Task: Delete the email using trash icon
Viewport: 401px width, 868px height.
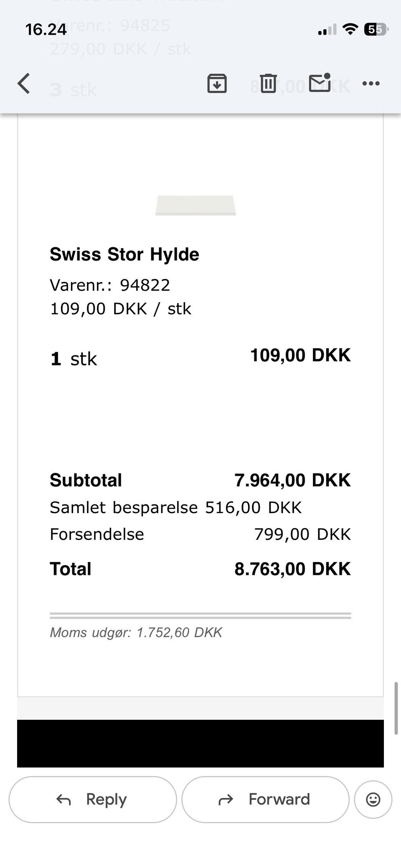Action: pyautogui.click(x=268, y=84)
